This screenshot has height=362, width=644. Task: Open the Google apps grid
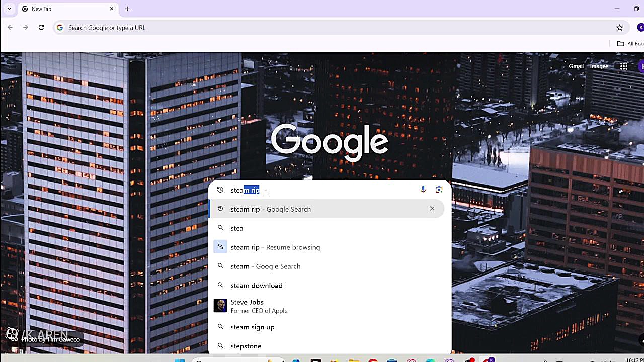coord(624,66)
